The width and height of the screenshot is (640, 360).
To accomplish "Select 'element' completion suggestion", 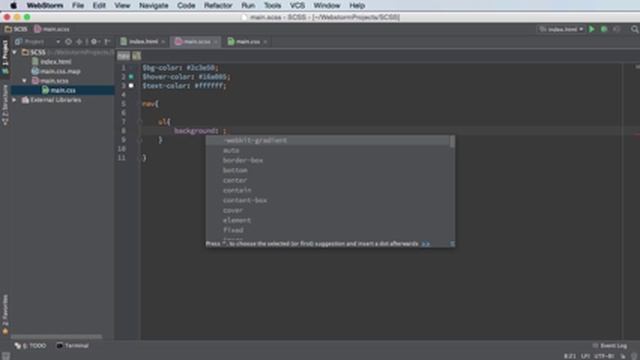I will click(x=328, y=220).
